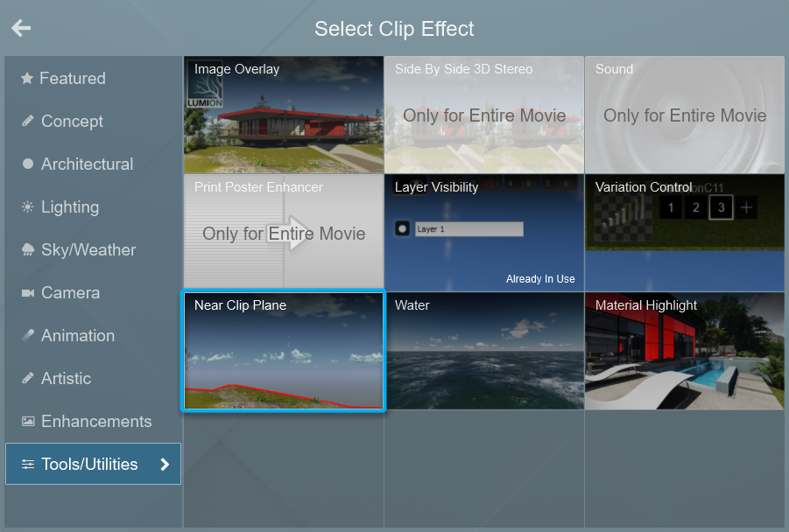Image resolution: width=789 pixels, height=532 pixels.
Task: Select the Near Clip Plane effect
Action: click(283, 351)
